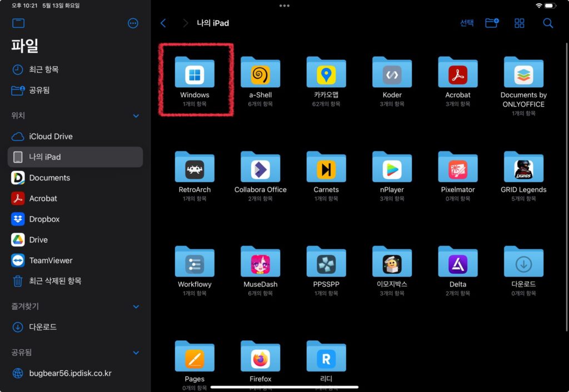Screen dimensions: 569x392
Task: Open the sidebar more options (…) button
Action: tap(133, 23)
